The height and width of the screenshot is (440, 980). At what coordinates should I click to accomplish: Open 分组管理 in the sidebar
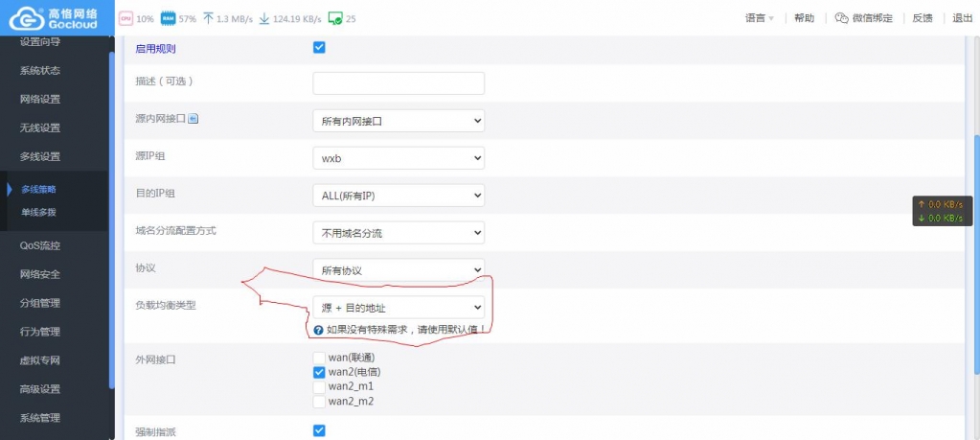[40, 303]
